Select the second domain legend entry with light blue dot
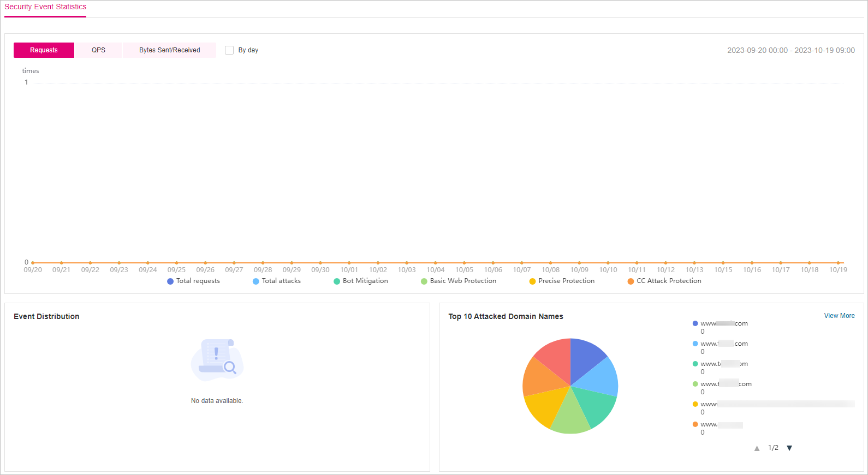This screenshot has height=475, width=868. pos(720,347)
